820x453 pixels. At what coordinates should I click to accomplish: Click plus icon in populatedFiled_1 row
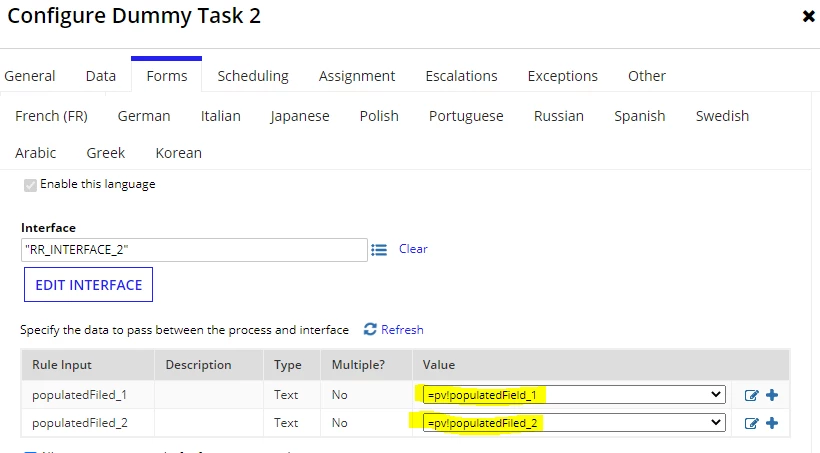(x=772, y=395)
